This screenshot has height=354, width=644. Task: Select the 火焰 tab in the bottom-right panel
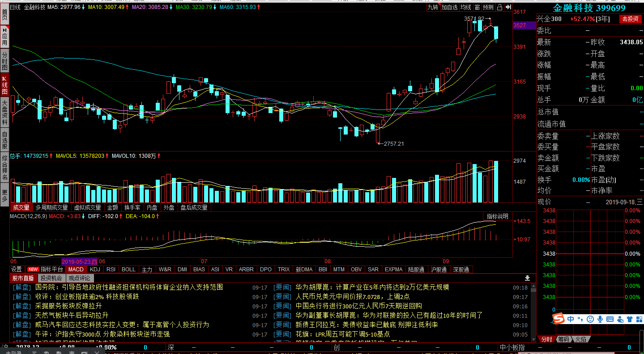pos(581,339)
